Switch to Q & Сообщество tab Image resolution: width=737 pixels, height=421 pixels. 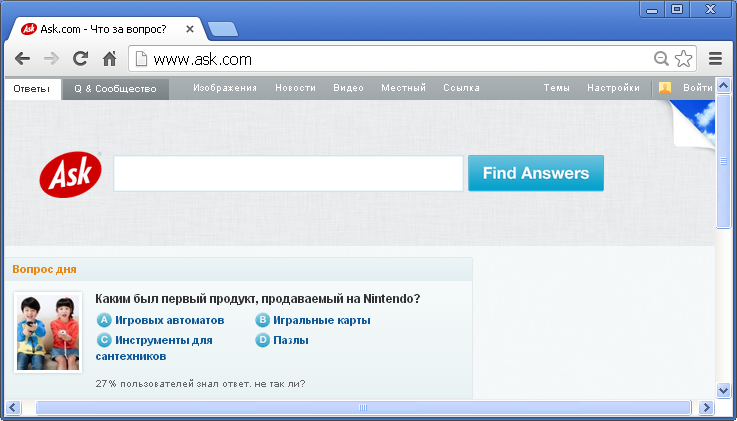pos(116,89)
